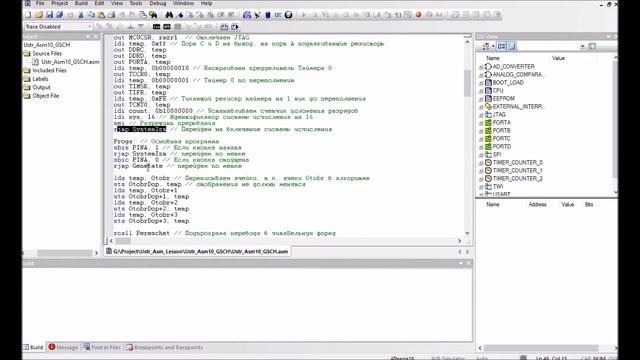This screenshot has height=360, width=640.
Task: Create a new file from toolbar
Action: 28,15
